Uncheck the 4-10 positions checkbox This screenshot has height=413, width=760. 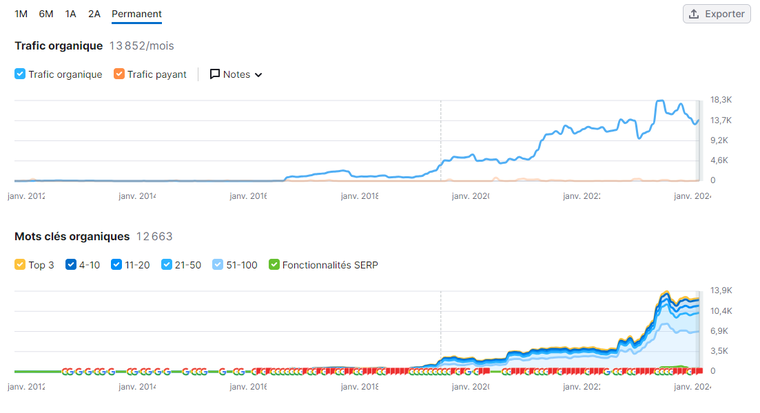click(x=71, y=265)
